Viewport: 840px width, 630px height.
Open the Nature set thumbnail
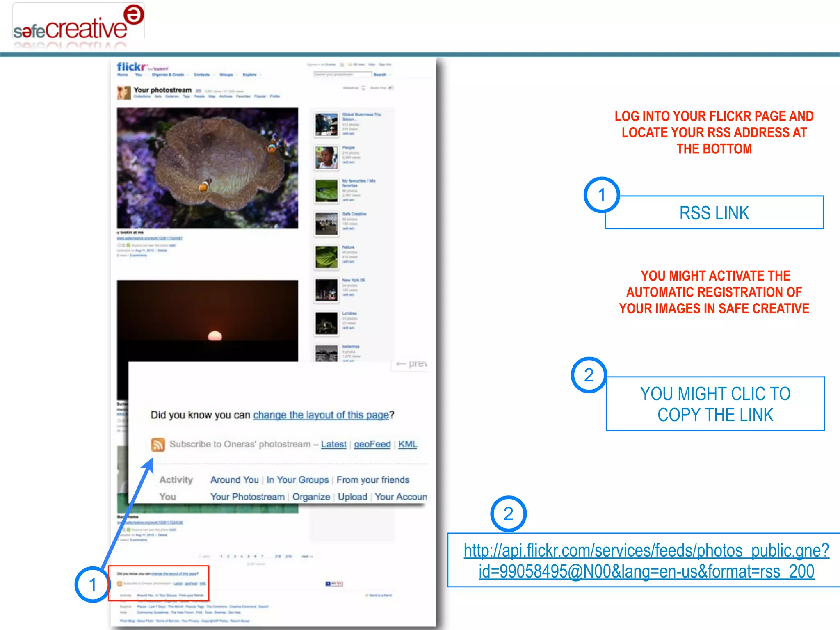(x=326, y=257)
